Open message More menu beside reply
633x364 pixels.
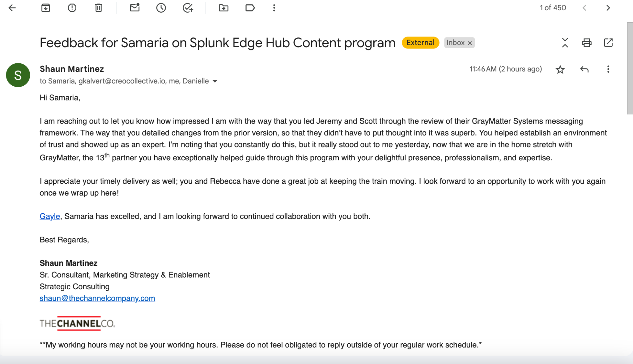click(x=608, y=69)
